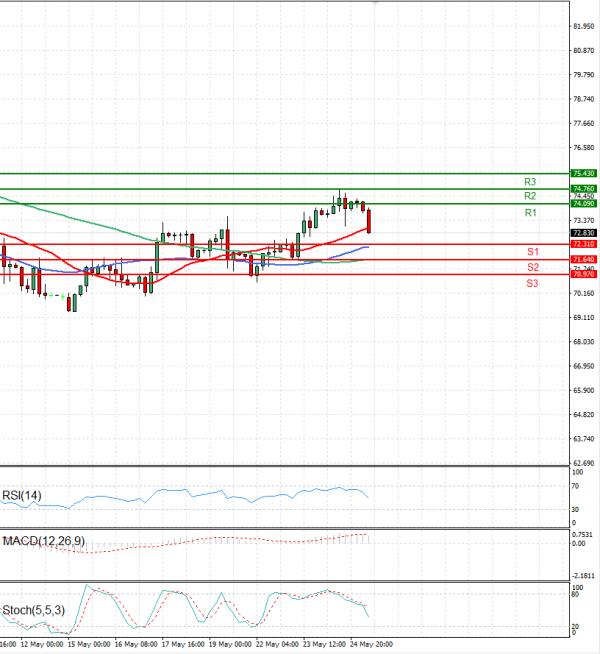Select the MACD(12,26,9) indicator label
600x654 pixels.
[44, 541]
